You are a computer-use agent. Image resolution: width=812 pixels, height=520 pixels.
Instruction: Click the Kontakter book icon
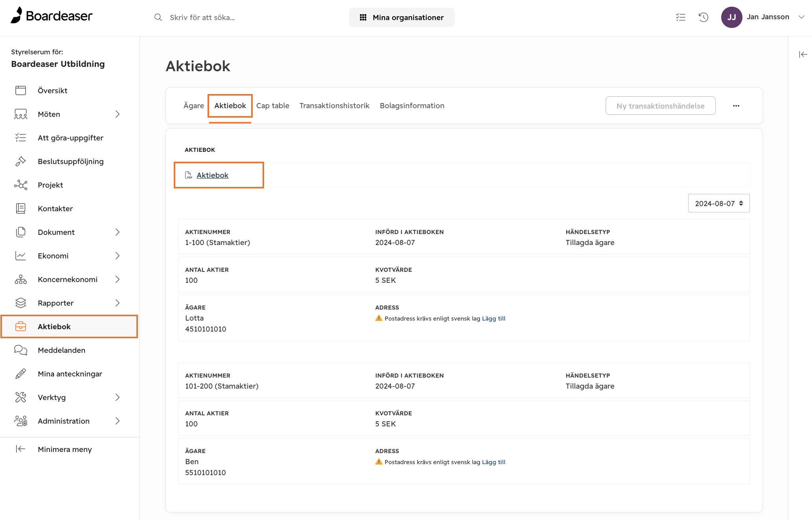point(21,208)
